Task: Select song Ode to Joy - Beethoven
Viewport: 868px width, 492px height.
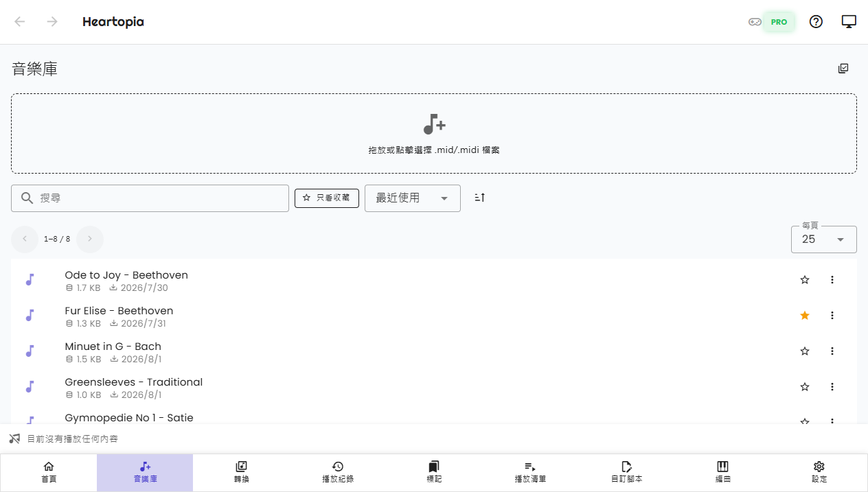Action: click(126, 274)
